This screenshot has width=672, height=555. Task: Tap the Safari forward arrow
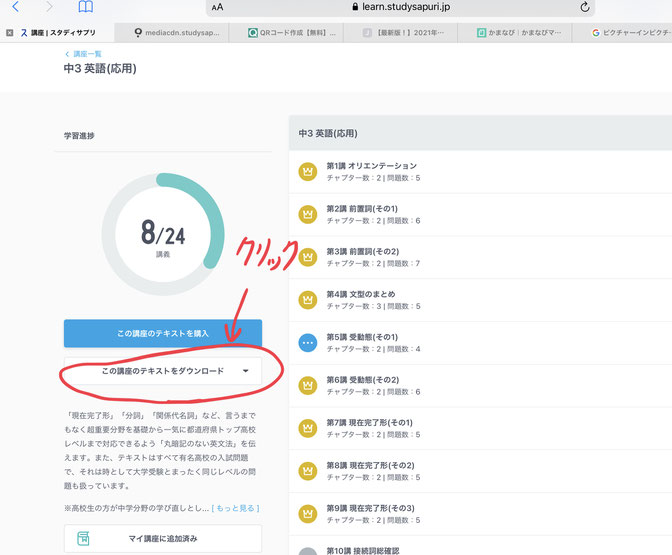click(x=49, y=6)
